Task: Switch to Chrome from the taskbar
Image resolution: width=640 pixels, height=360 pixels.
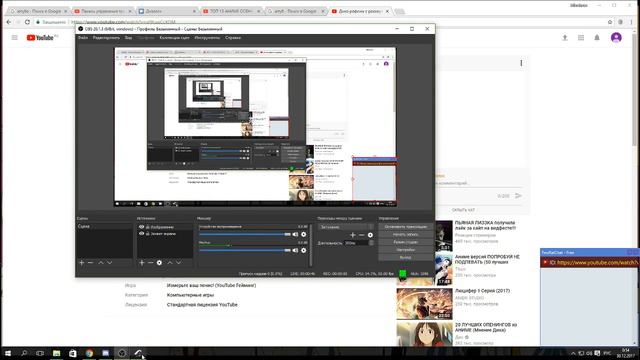Action: click(x=89, y=353)
